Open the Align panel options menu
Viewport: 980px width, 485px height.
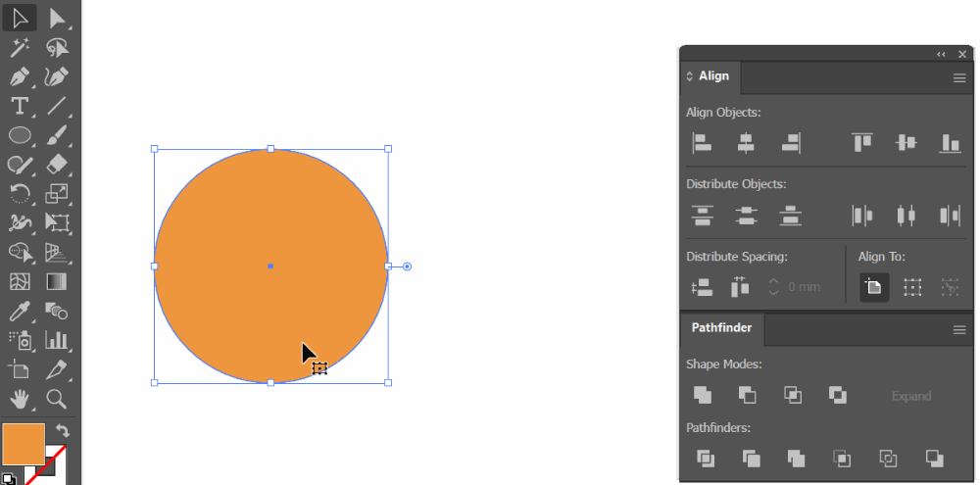click(x=959, y=78)
